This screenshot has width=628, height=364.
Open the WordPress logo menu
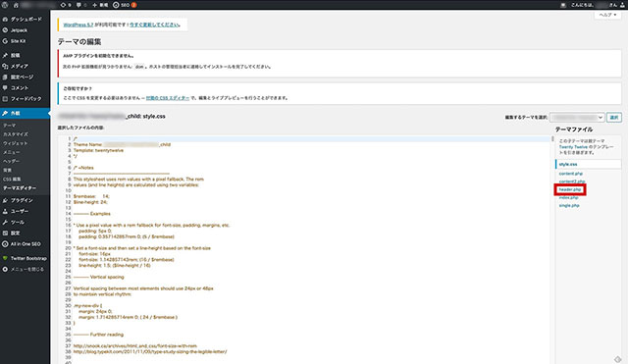pyautogui.click(x=5, y=5)
